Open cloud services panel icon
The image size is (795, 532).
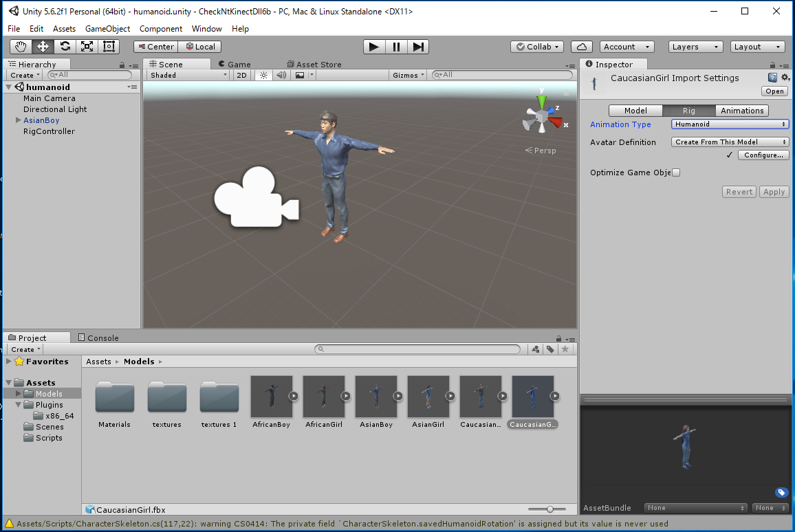pyautogui.click(x=582, y=47)
